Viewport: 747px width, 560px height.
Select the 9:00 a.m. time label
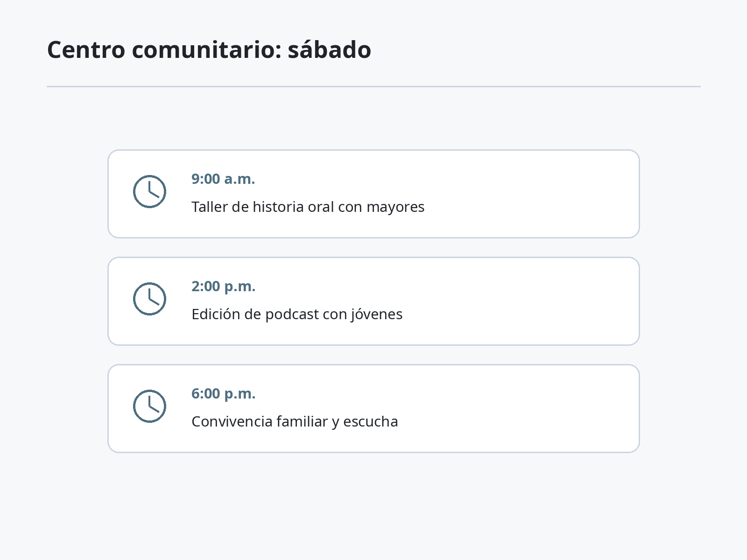[223, 179]
